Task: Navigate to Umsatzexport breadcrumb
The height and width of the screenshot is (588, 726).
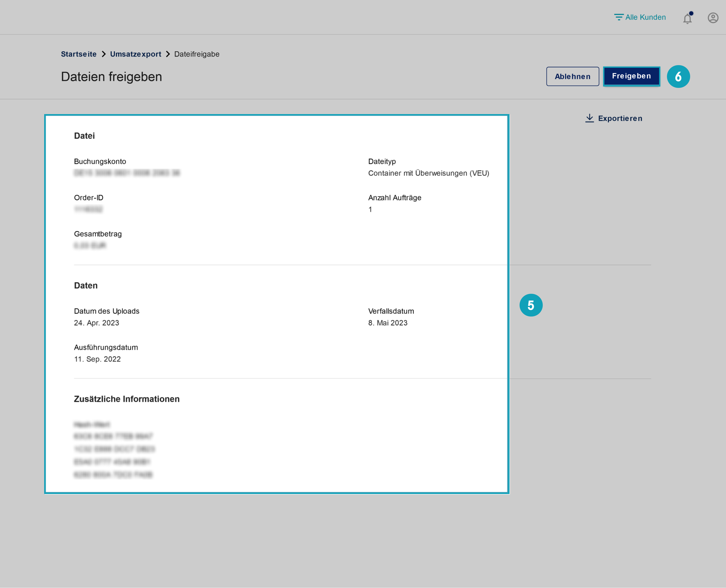Action: [136, 54]
